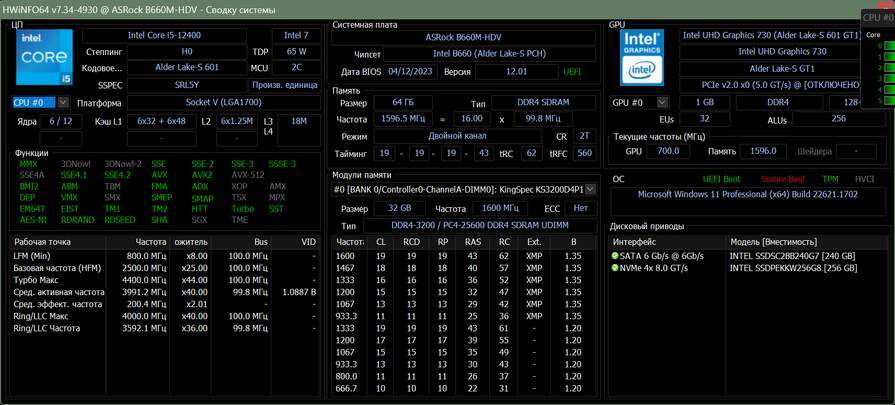Click the stepping value H0
This screenshot has width=895, height=405.
(187, 51)
